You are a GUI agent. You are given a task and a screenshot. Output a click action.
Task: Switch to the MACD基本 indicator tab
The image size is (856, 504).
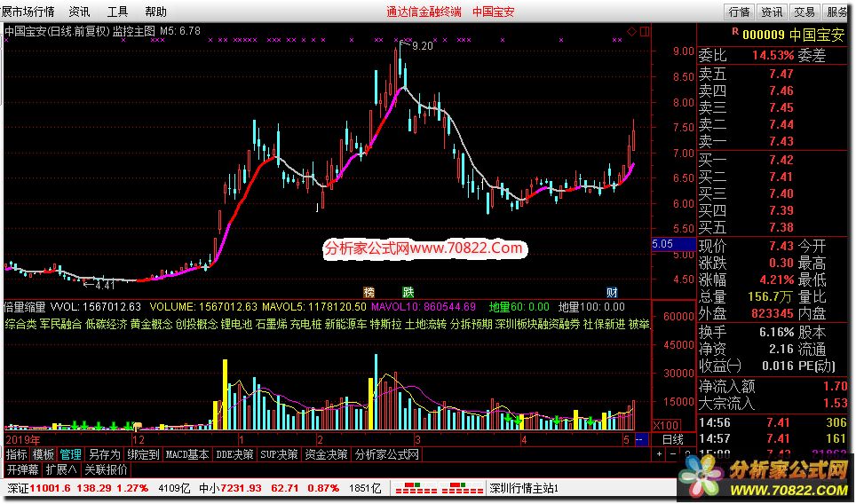click(187, 454)
